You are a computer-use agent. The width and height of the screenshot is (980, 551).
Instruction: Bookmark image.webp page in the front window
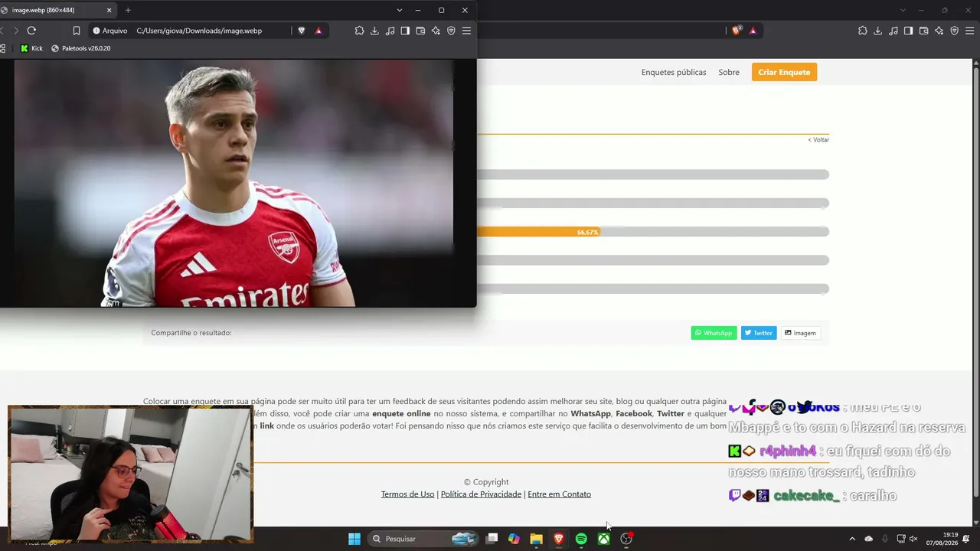(77, 31)
